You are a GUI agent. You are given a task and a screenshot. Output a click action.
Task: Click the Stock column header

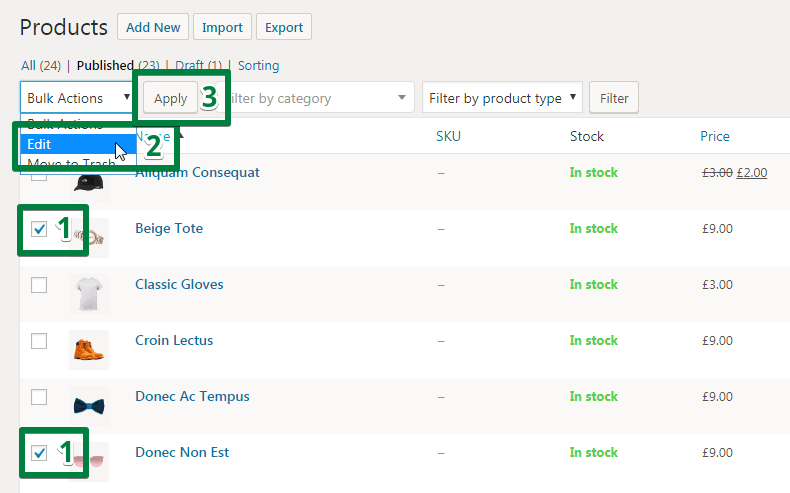(586, 136)
